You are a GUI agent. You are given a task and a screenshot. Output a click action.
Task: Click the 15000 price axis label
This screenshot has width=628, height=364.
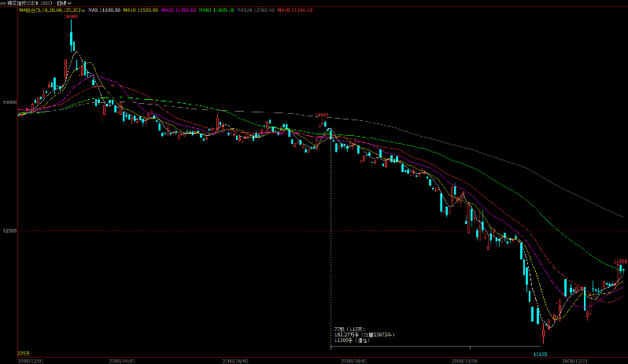[x=9, y=102]
